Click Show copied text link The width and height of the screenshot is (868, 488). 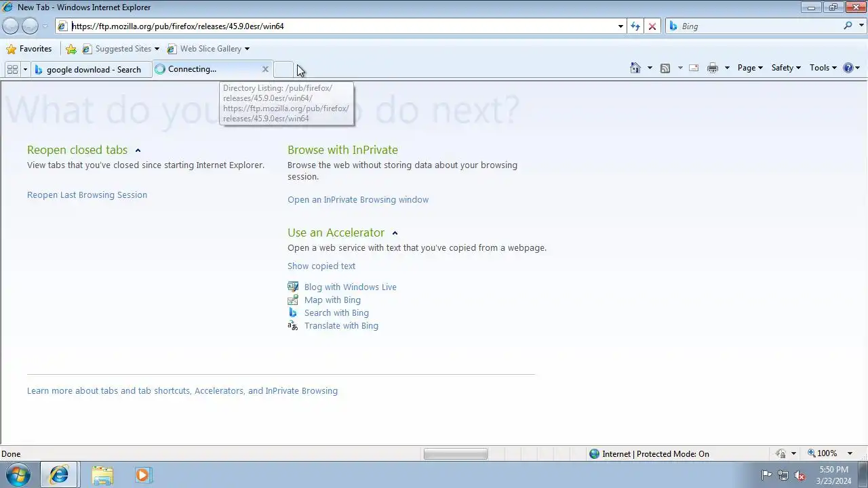point(321,266)
